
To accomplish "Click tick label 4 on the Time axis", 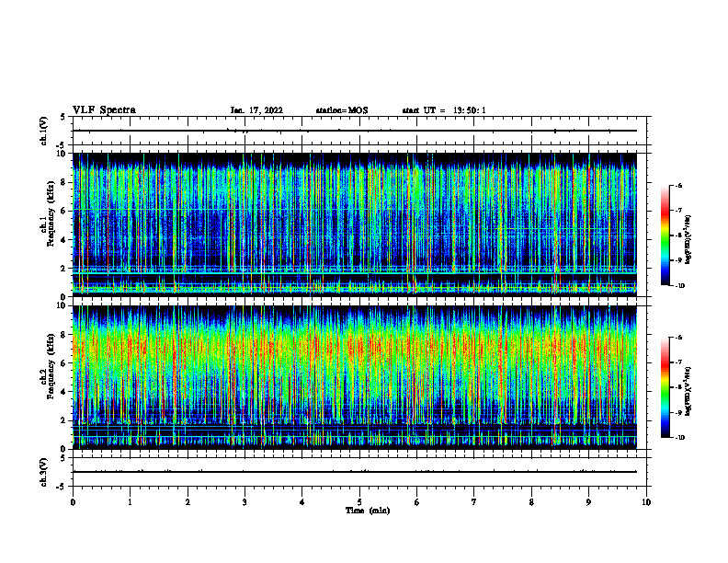I will point(302,502).
